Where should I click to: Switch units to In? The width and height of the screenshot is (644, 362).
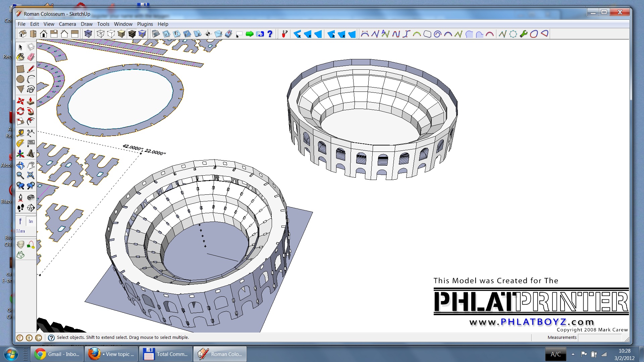click(x=31, y=221)
